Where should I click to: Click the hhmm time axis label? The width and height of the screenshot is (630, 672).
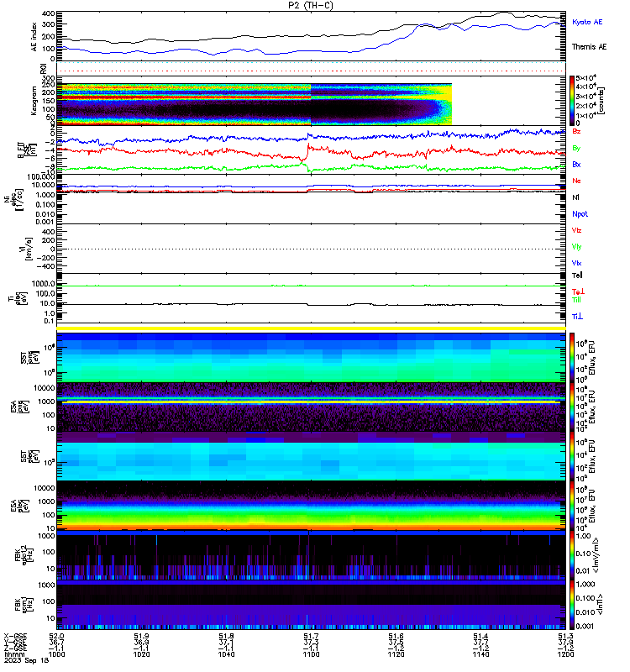point(13,654)
